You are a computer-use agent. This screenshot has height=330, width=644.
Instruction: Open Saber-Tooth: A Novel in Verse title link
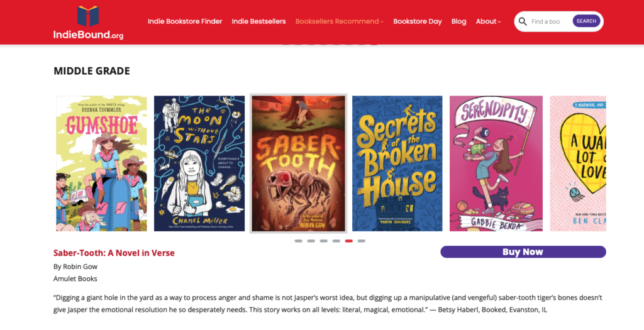click(x=114, y=253)
